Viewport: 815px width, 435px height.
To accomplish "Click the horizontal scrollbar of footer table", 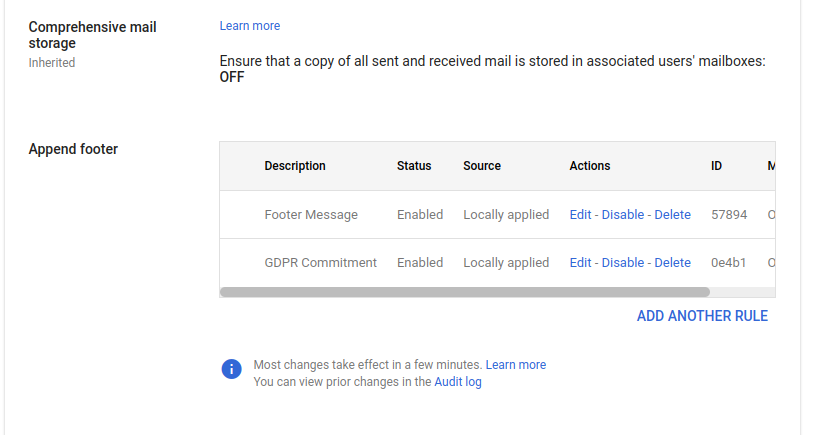I will (x=465, y=292).
